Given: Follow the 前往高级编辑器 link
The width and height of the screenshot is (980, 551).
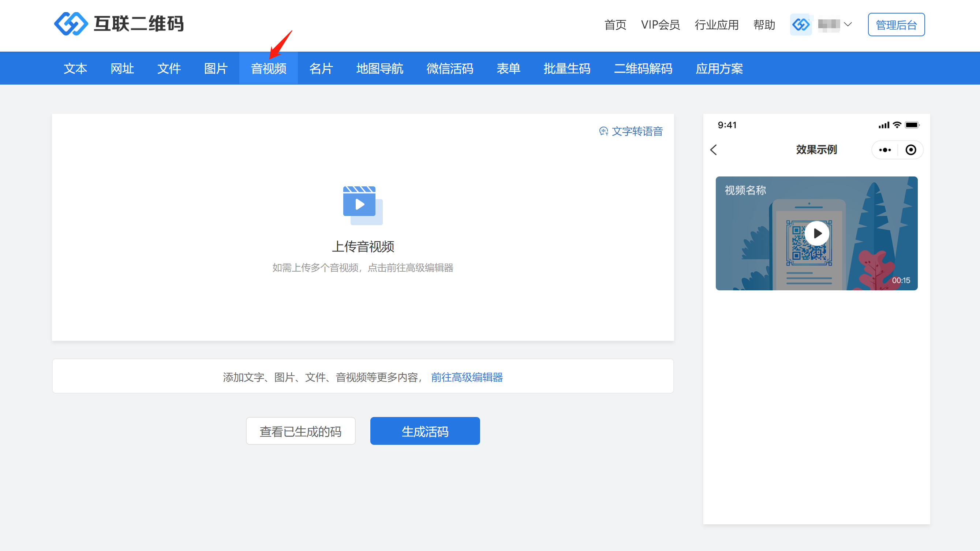Looking at the screenshot, I should tap(467, 377).
